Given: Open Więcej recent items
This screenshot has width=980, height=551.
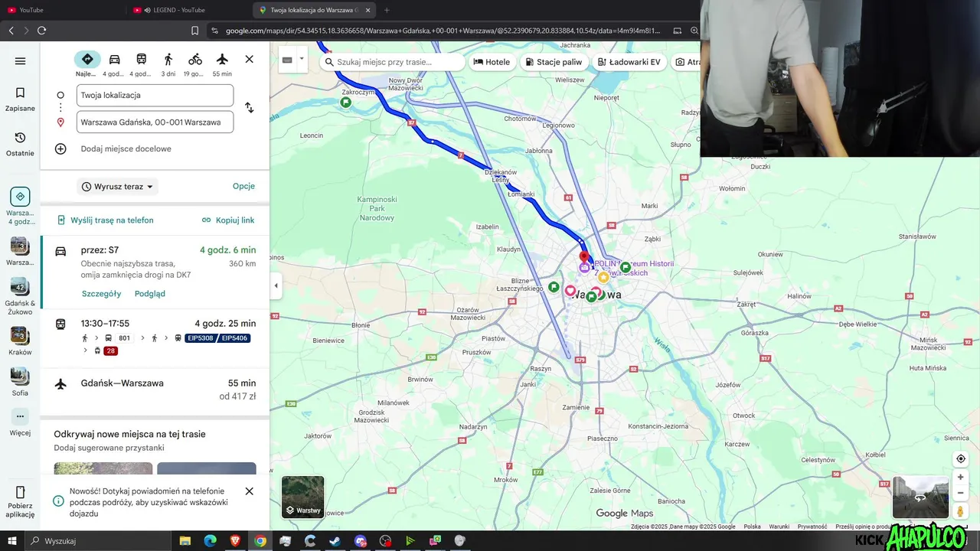Looking at the screenshot, I should [x=20, y=422].
